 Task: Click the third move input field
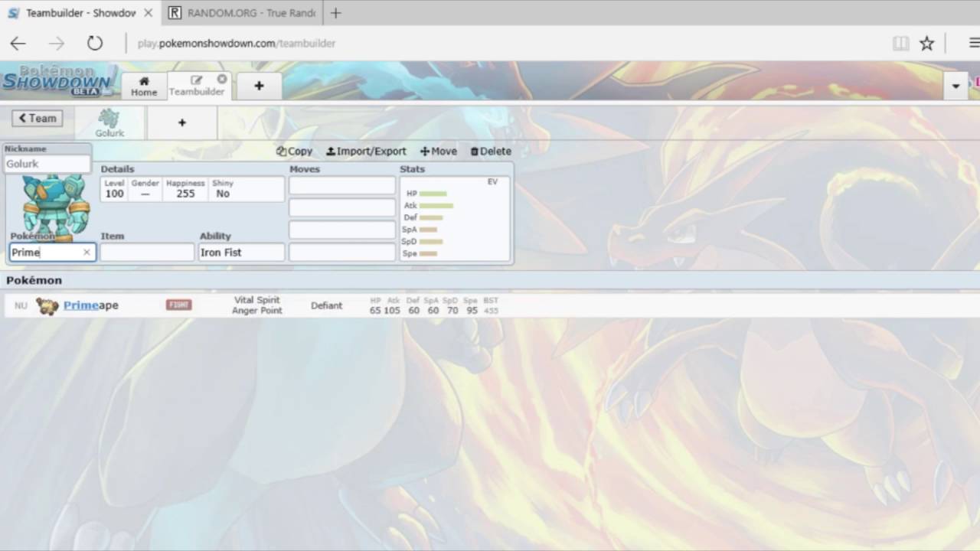point(342,230)
